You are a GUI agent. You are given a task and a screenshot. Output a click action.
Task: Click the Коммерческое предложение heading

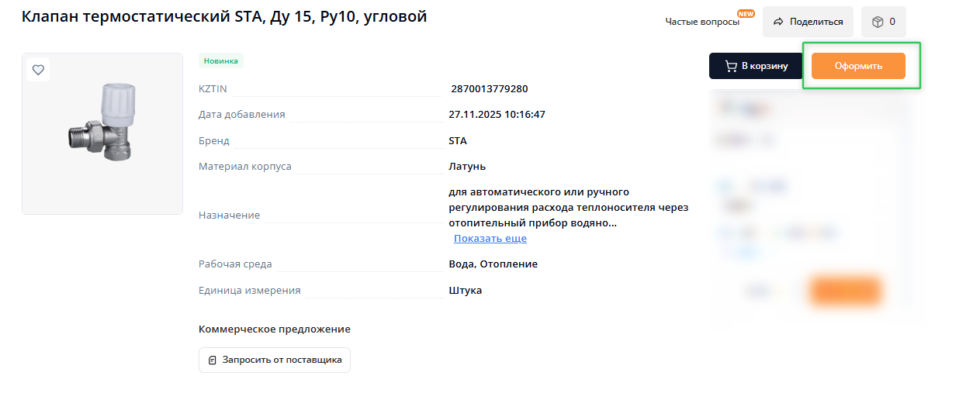tap(274, 329)
